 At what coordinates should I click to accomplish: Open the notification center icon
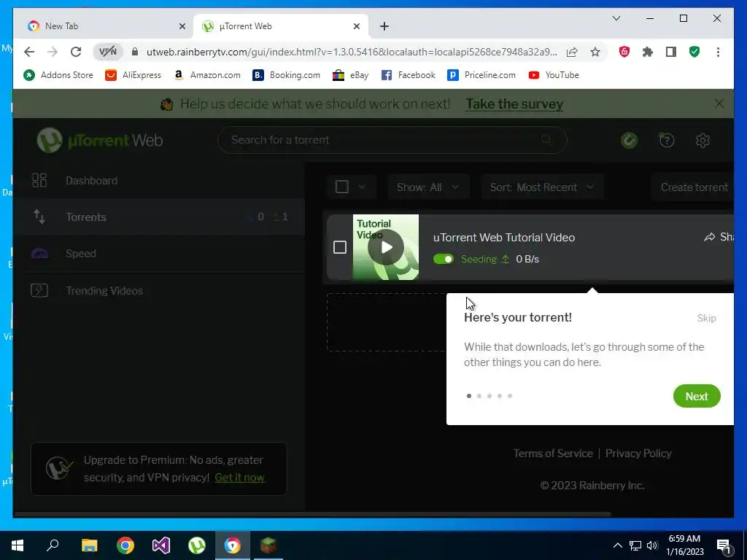point(724,545)
